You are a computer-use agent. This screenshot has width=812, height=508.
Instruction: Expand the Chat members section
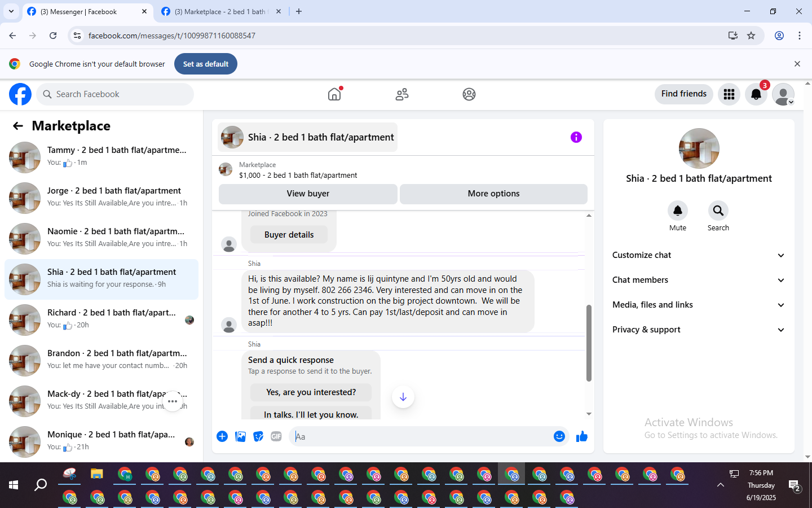pyautogui.click(x=698, y=280)
